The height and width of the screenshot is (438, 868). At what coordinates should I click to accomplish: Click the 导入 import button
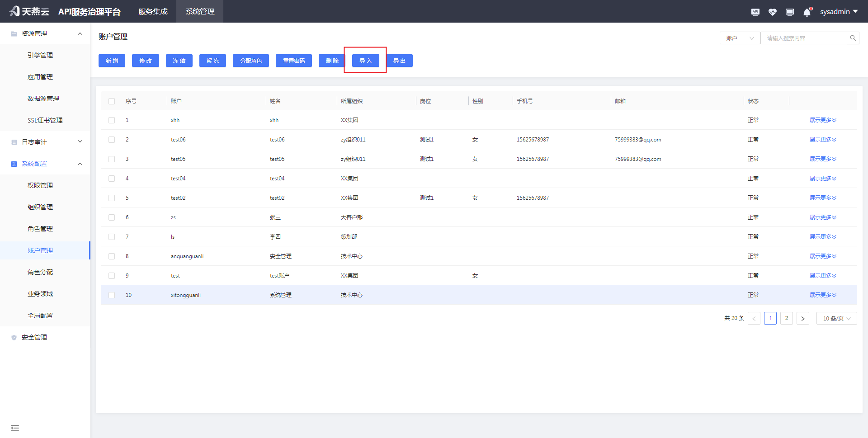click(365, 60)
